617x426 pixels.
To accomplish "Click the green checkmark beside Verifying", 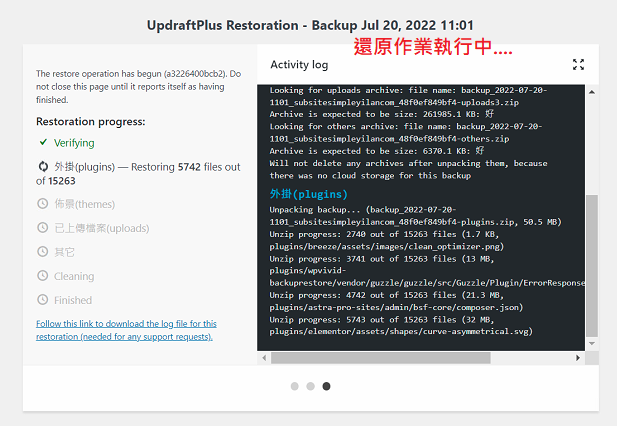I will coord(42,143).
